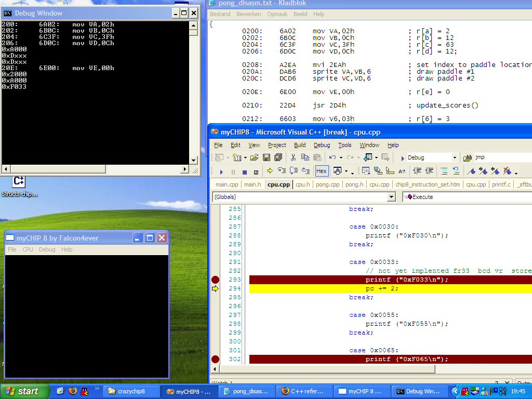The height and width of the screenshot is (399, 532).
Task: Toggle the Hex display button
Action: pyautogui.click(x=322, y=171)
